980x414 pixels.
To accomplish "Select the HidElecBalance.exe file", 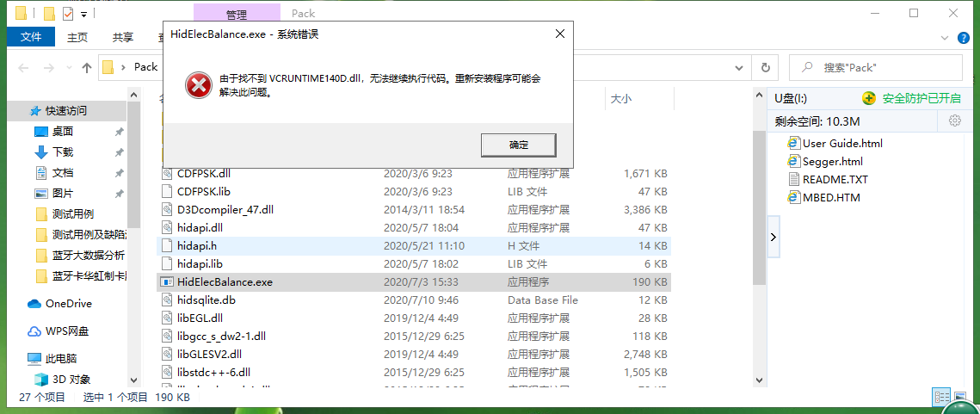I will (413, 282).
